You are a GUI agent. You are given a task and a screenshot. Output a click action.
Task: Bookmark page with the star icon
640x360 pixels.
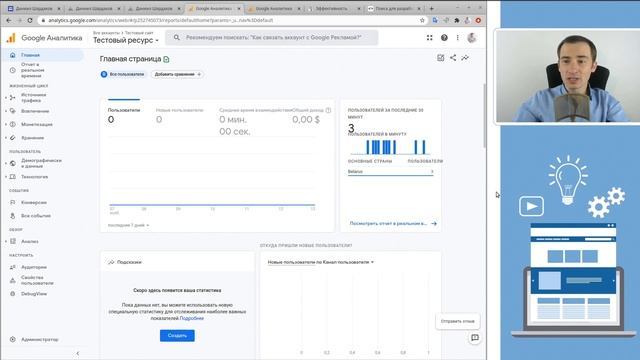click(x=422, y=20)
